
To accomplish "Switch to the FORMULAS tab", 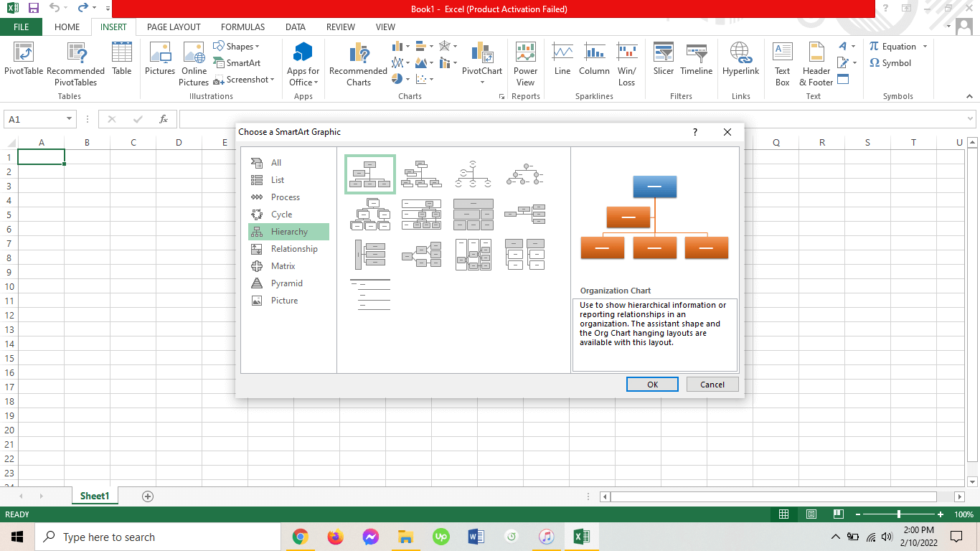I will coord(242,27).
